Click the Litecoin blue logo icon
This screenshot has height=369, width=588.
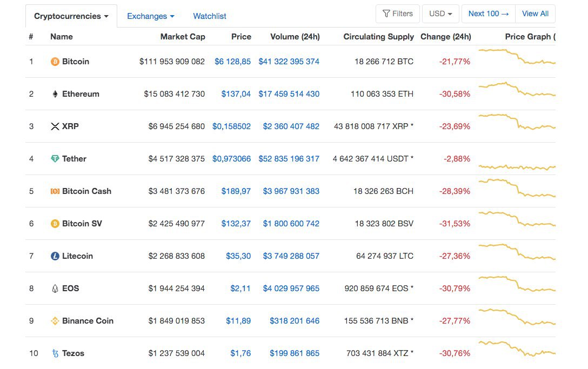click(55, 256)
